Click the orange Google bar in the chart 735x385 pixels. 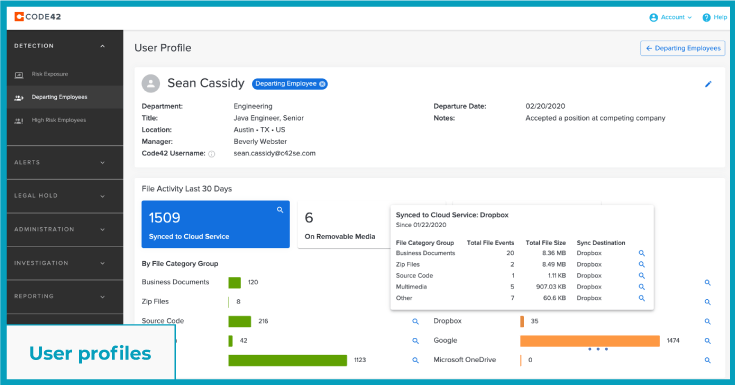click(590, 341)
